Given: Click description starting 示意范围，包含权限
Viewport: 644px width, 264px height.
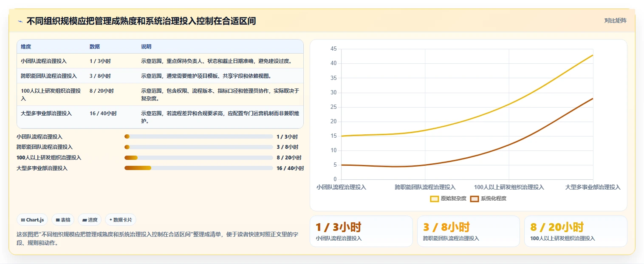Looking at the screenshot, I should pyautogui.click(x=220, y=94).
